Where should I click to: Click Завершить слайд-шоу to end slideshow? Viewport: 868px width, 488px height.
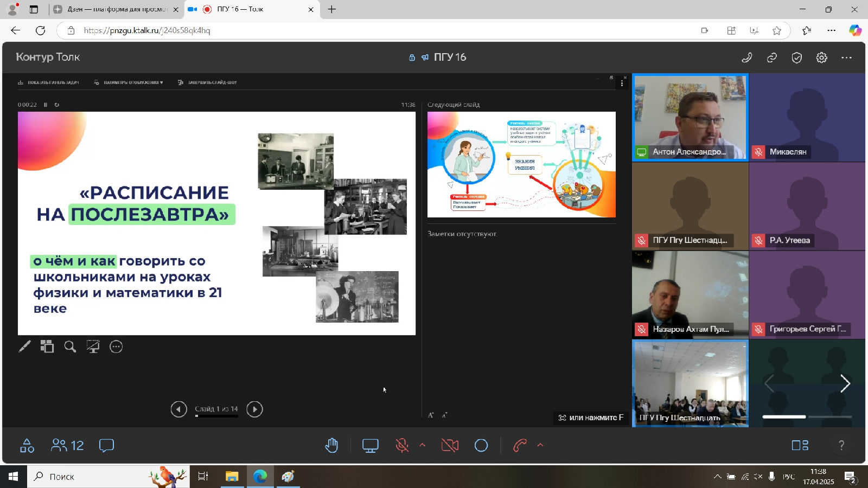click(207, 82)
